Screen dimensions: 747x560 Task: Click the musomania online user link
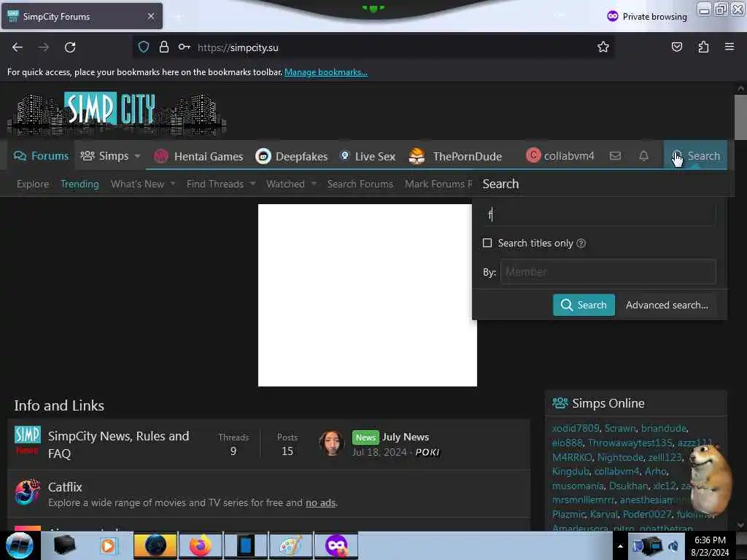pyautogui.click(x=578, y=486)
